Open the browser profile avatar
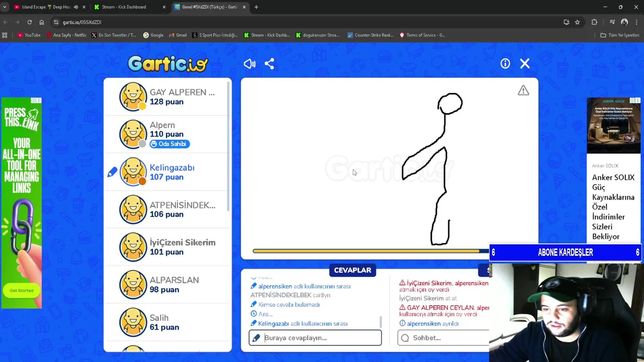 624,22
